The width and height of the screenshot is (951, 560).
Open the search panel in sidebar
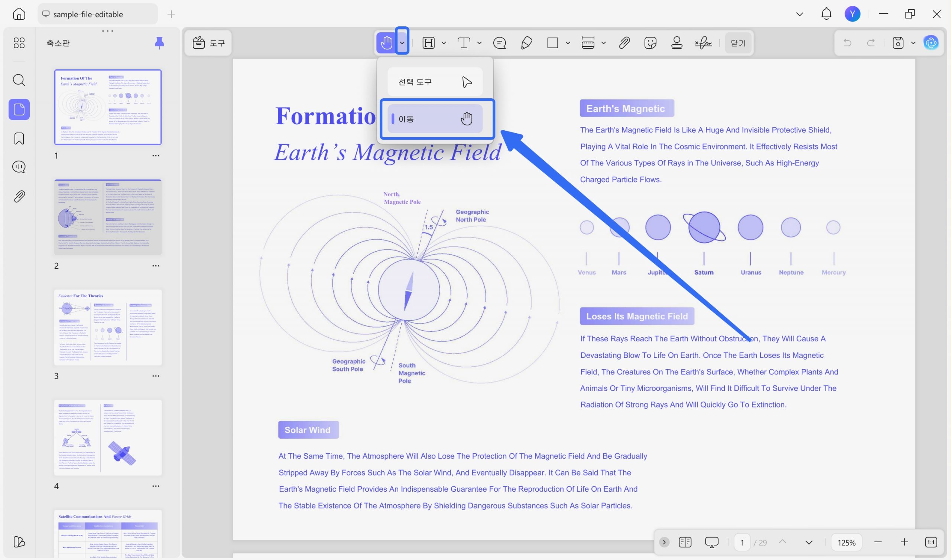click(19, 80)
